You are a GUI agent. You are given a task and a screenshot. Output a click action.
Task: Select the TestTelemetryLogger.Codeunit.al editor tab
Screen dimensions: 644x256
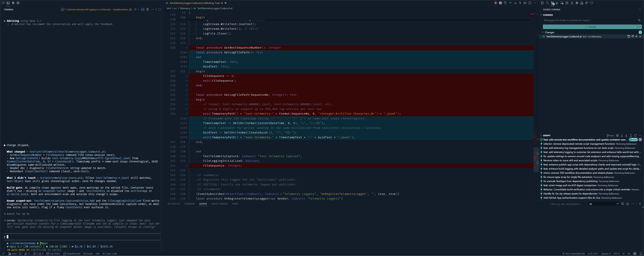(194, 3)
